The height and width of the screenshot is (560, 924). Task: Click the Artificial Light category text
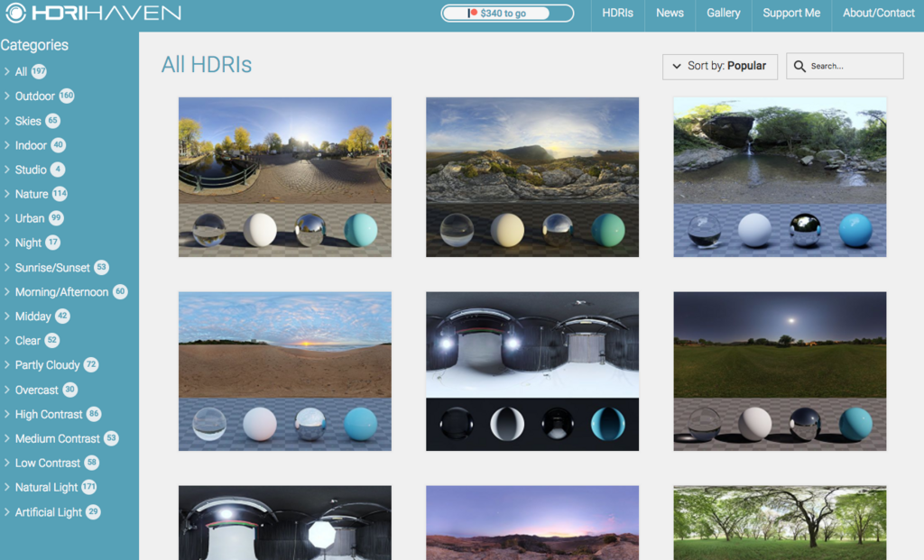(49, 512)
